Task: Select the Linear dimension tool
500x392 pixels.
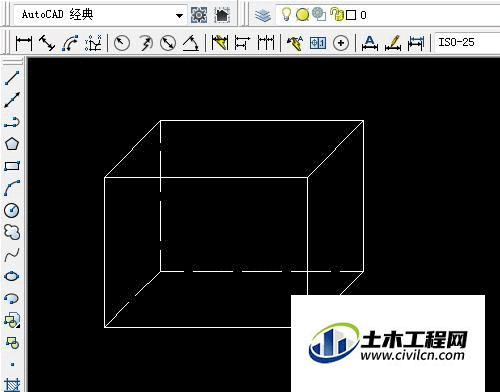Action: click(x=24, y=43)
